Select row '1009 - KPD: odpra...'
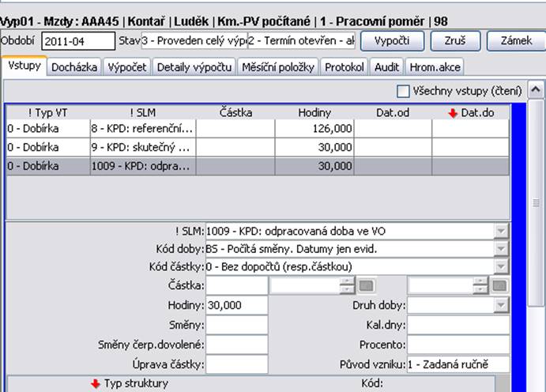Image resolution: width=546 pixels, height=392 pixels. (258, 166)
